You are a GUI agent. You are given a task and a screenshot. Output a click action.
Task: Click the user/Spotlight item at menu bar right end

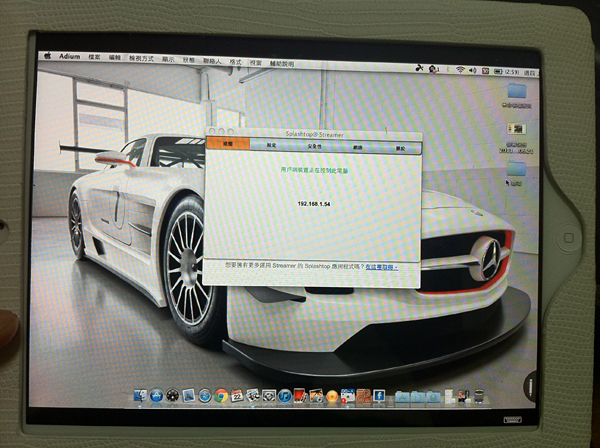pyautogui.click(x=530, y=73)
